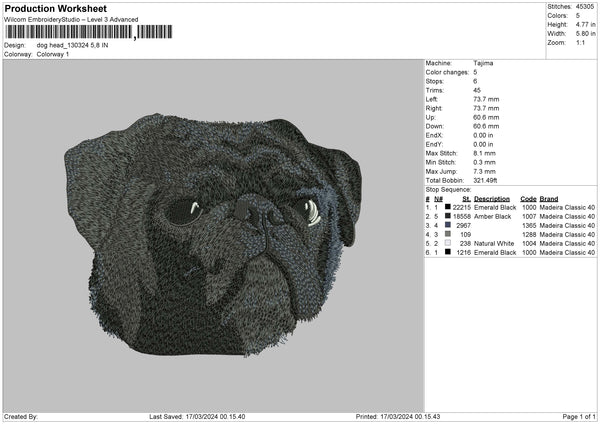Screen dimensions: 600x424
Task: Click the St. column header
Action: tap(466, 198)
